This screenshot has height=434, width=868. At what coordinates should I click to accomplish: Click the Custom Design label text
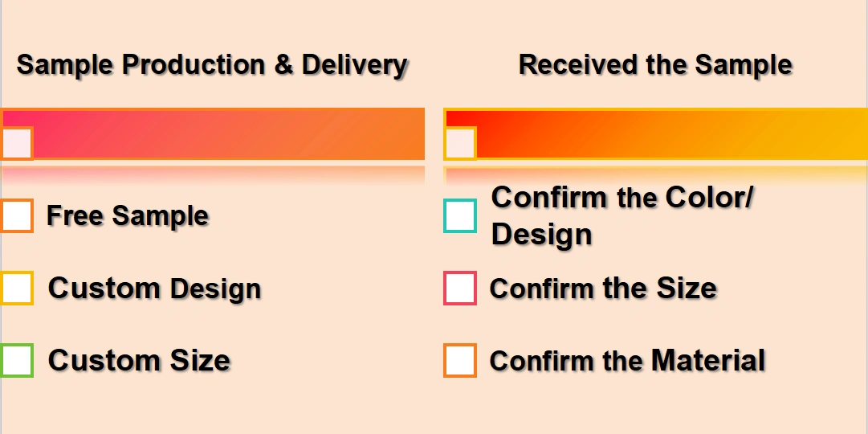[154, 289]
